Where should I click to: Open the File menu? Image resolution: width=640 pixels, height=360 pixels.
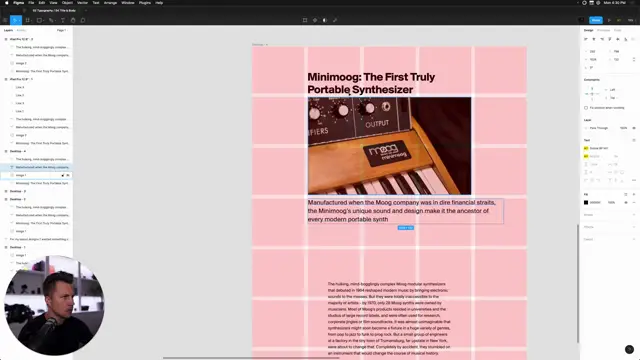pyautogui.click(x=31, y=3)
